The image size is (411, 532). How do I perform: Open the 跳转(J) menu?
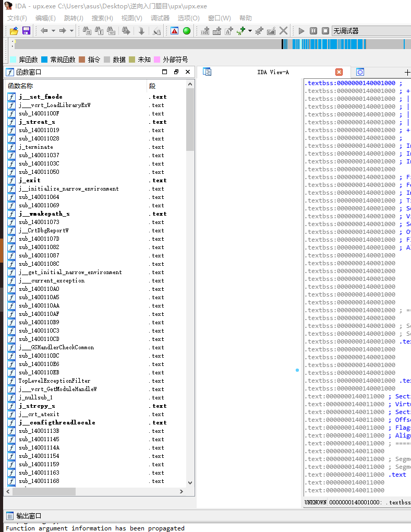74,18
